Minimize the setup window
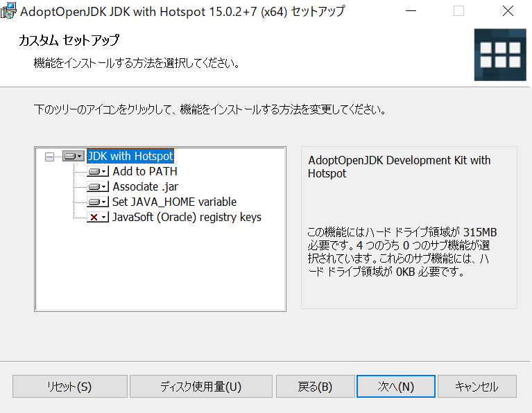The width and height of the screenshot is (532, 413). click(411, 11)
